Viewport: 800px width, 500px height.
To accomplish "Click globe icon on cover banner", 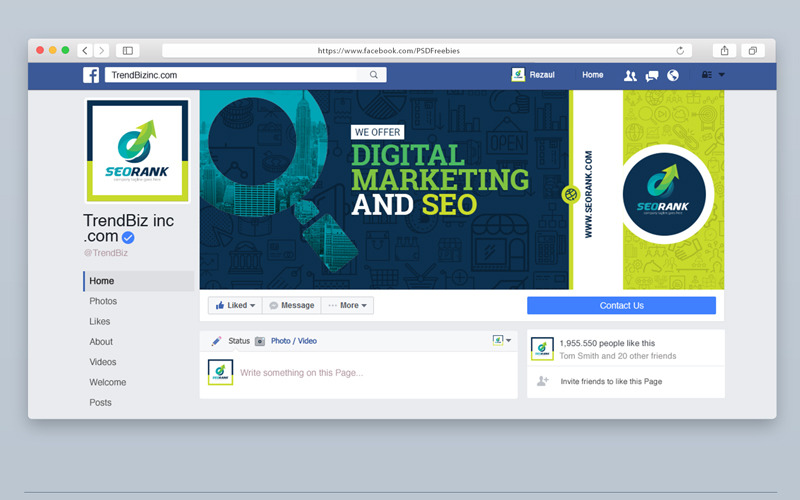I will click(570, 194).
